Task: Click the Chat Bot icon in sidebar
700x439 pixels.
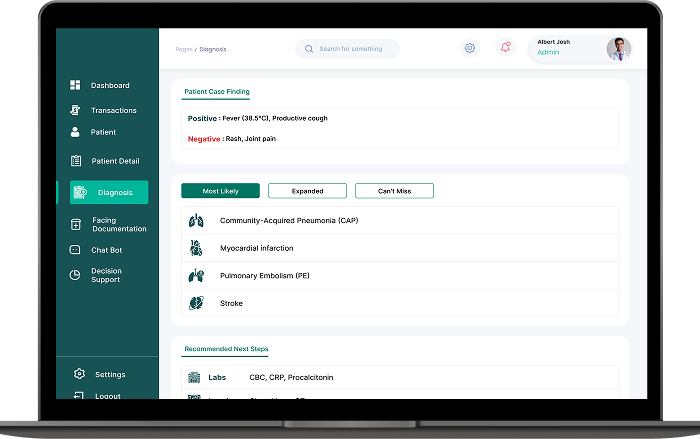Action: click(x=75, y=250)
